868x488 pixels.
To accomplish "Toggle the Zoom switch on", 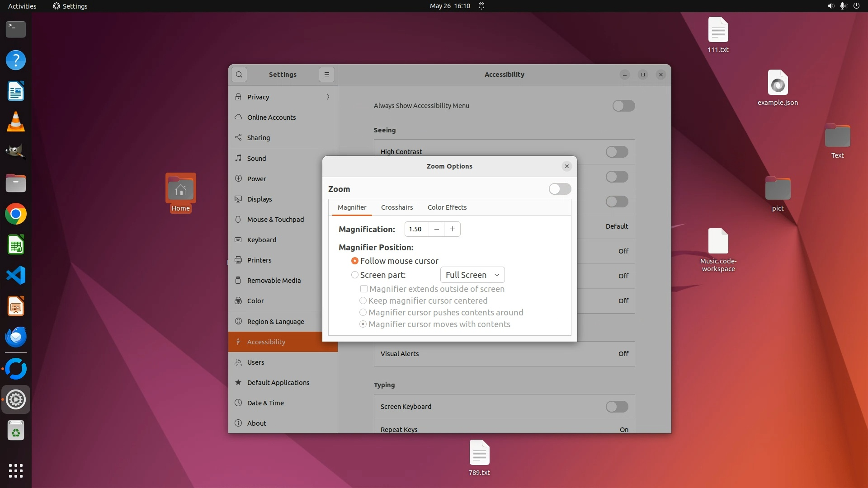I will coord(560,189).
